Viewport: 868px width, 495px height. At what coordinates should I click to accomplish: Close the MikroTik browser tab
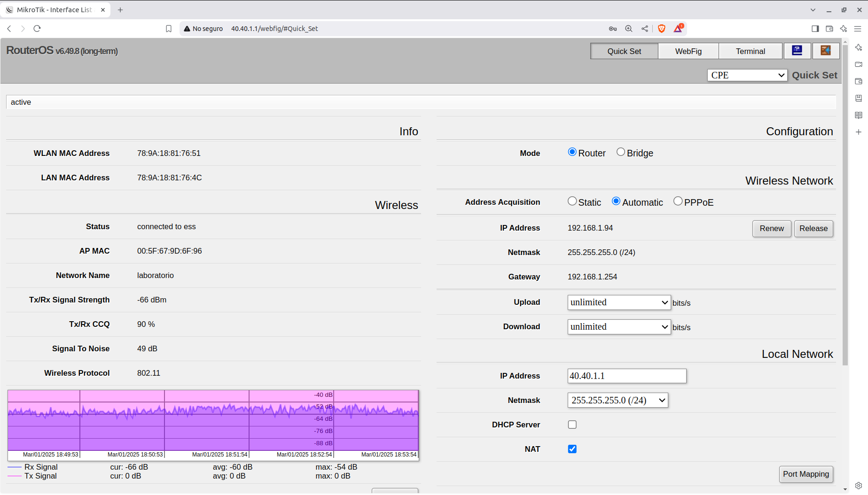(103, 9)
